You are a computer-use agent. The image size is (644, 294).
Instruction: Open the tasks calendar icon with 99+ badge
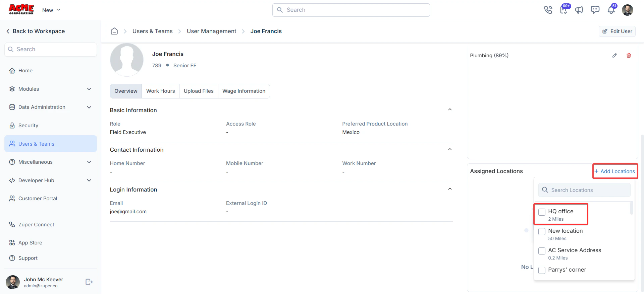click(x=564, y=10)
